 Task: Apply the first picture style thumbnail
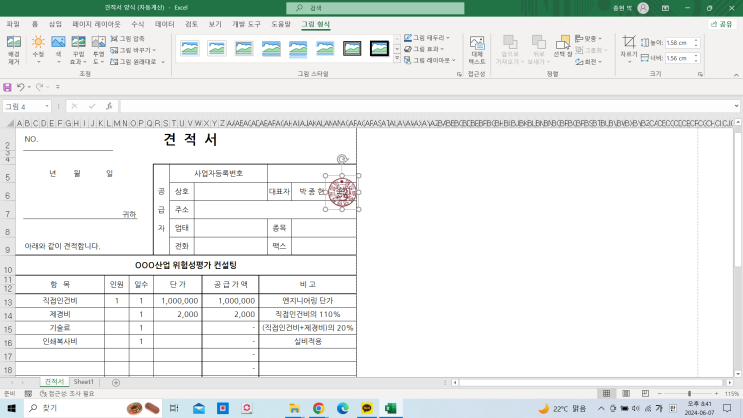[x=190, y=48]
